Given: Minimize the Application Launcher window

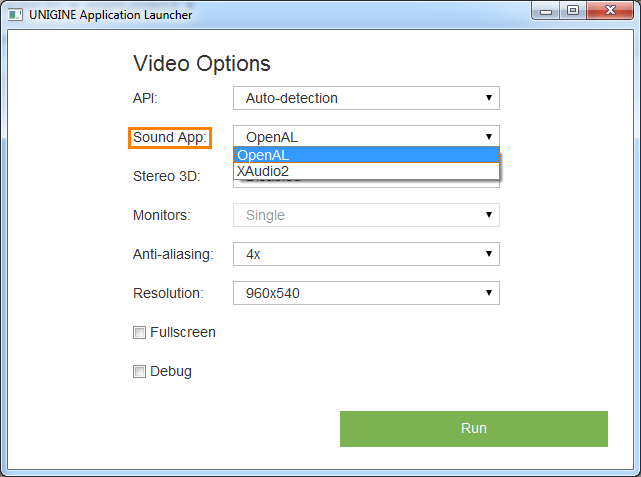Looking at the screenshot, I should tap(547, 12).
